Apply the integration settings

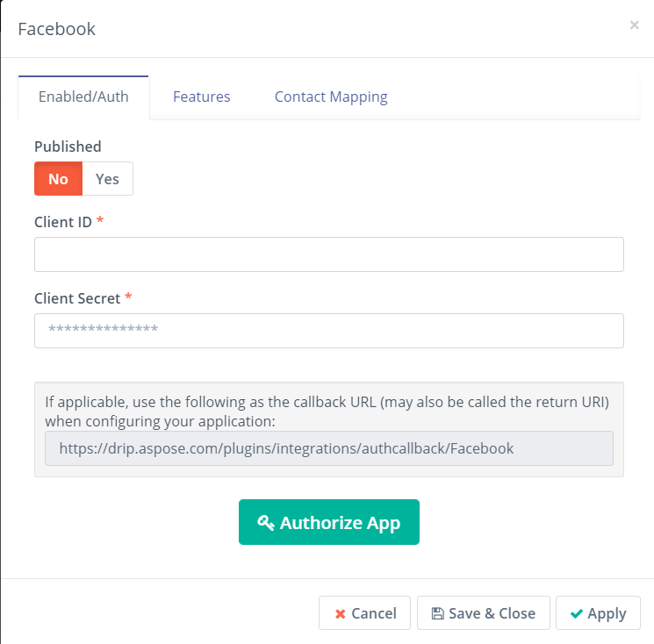click(598, 612)
